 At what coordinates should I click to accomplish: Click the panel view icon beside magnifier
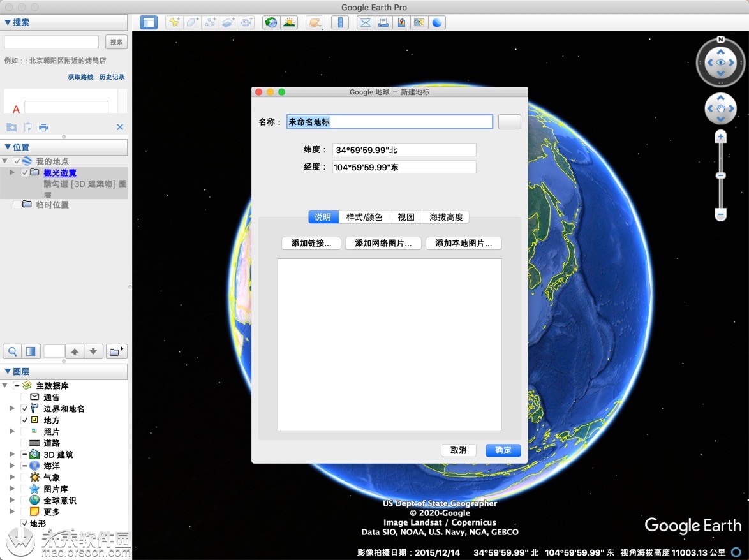31,351
